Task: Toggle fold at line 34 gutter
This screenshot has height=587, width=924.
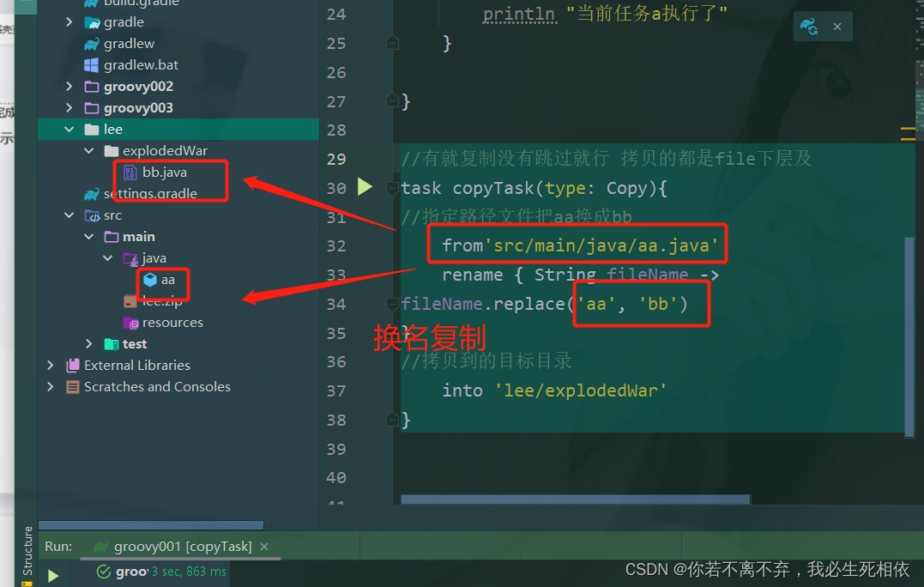Action: click(392, 304)
